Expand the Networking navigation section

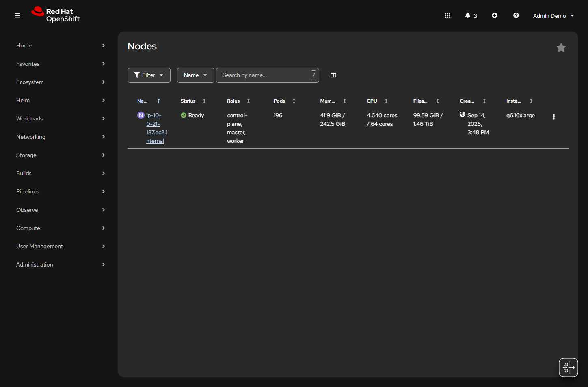tap(61, 137)
